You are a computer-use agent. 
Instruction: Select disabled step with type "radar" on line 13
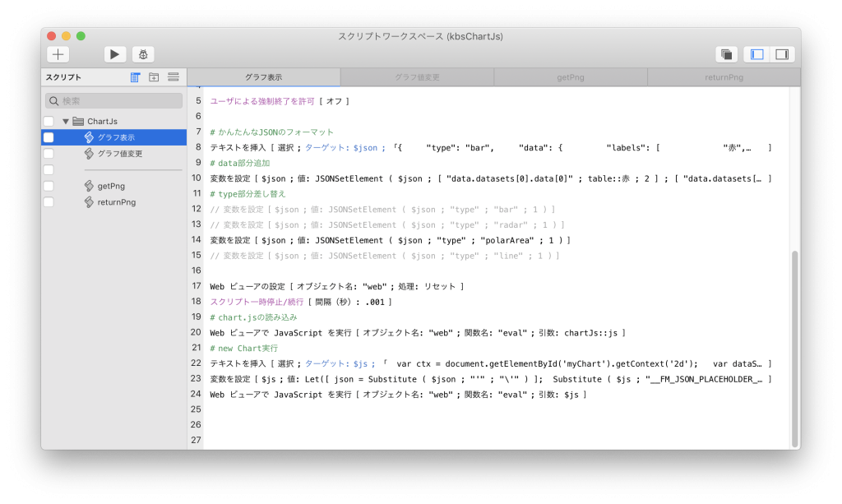387,225
